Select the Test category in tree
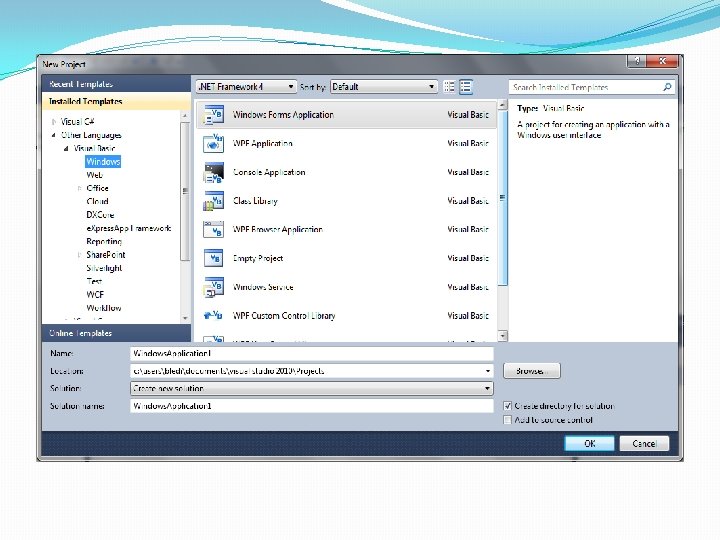720x540 pixels. tap(94, 281)
